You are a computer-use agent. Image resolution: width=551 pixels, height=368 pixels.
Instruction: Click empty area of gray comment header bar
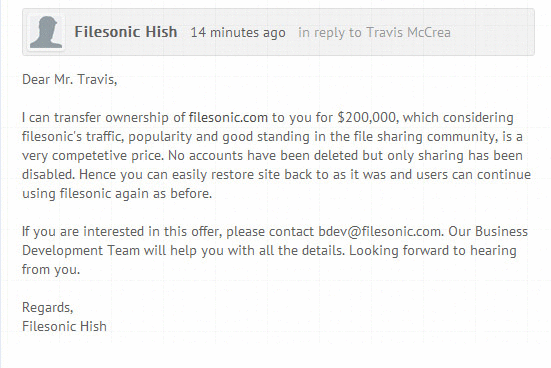pyautogui.click(x=492, y=32)
